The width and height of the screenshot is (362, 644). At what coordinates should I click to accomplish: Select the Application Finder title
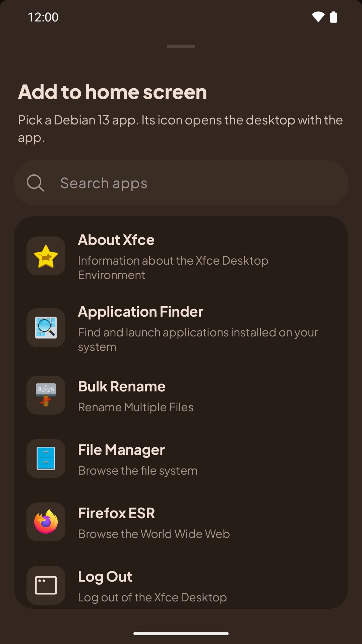pos(141,312)
